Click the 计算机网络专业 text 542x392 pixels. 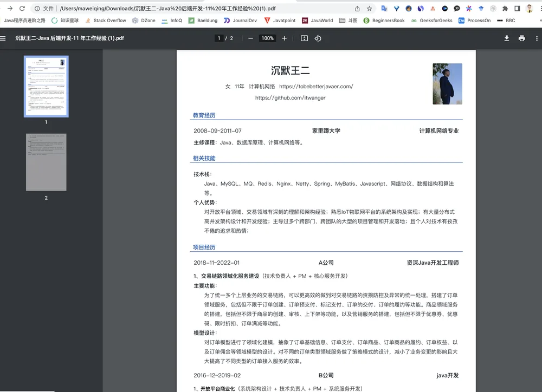click(439, 131)
